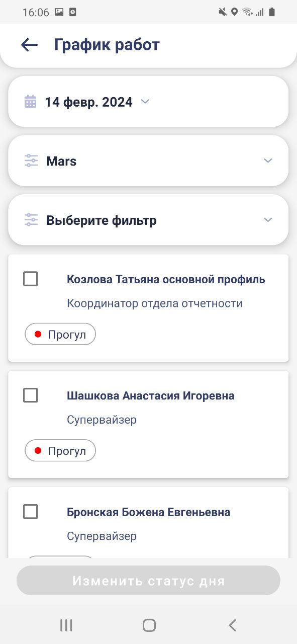Image resolution: width=297 pixels, height=644 pixels.
Task: Tap the red dot on Козлова's Прогул status
Action: (38, 335)
